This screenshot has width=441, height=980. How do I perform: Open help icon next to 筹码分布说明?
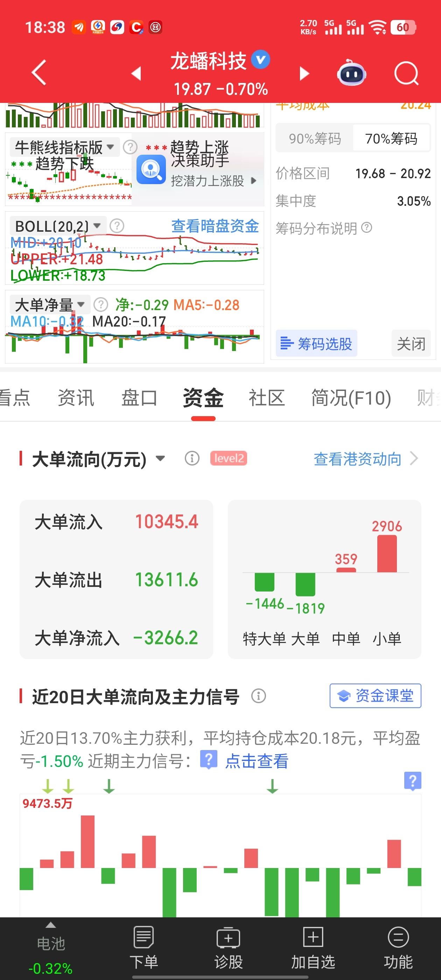click(367, 227)
